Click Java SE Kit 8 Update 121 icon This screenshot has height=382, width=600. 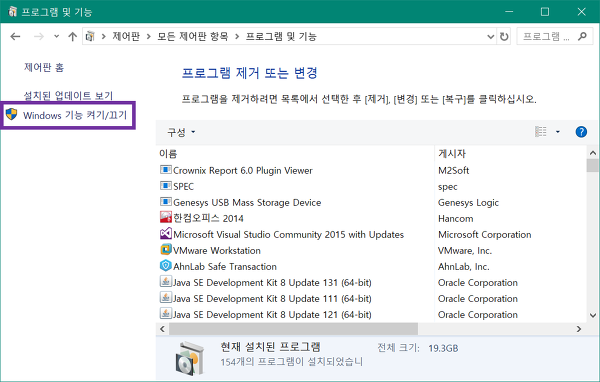tap(165, 314)
